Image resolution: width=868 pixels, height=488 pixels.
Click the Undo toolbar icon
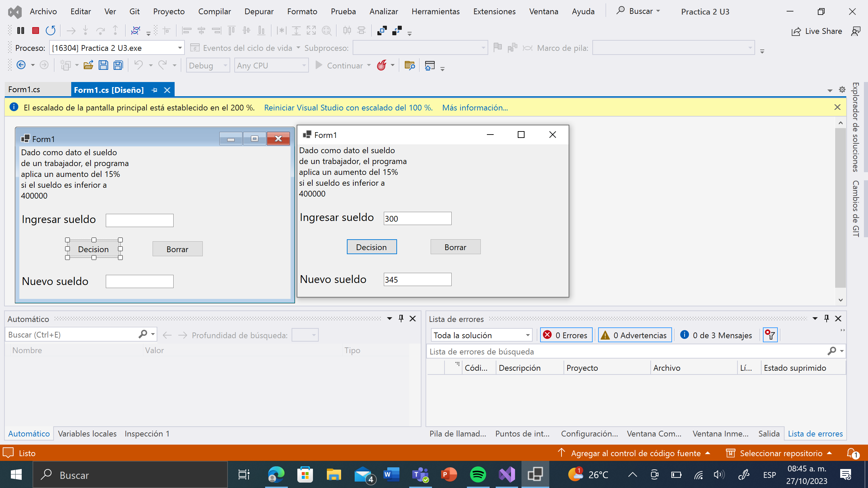(x=138, y=65)
